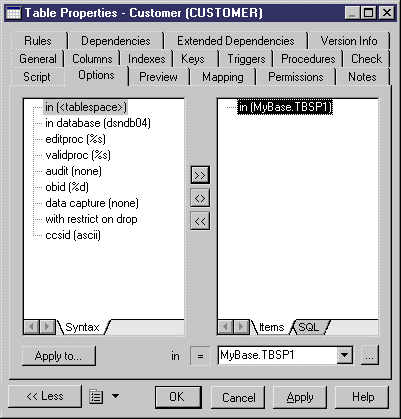Open the Columns tab
Viewport: 401px width, 419px height.
(x=92, y=59)
